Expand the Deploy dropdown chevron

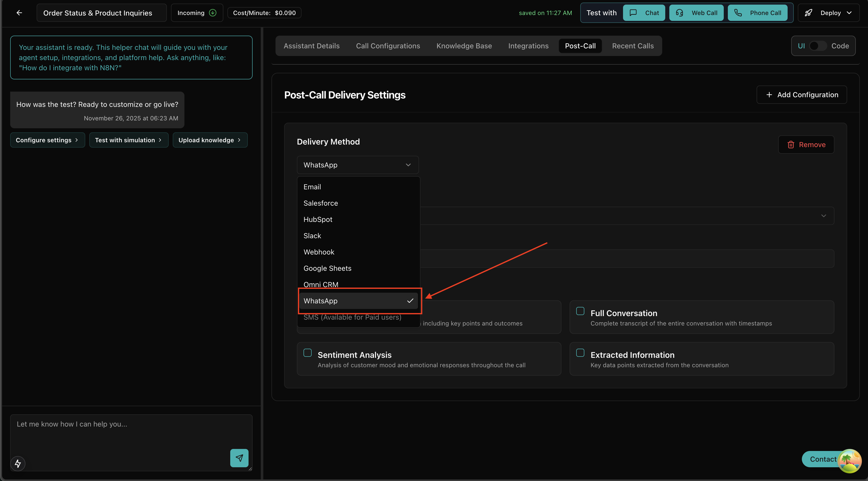849,13
